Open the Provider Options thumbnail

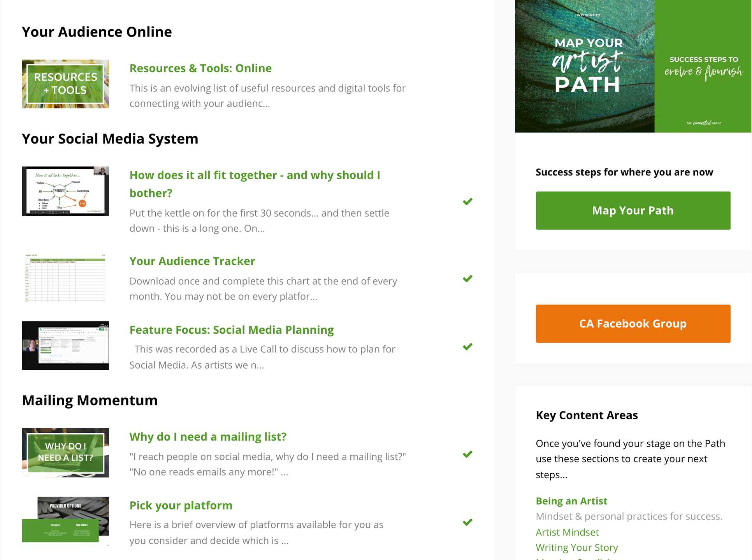click(65, 520)
